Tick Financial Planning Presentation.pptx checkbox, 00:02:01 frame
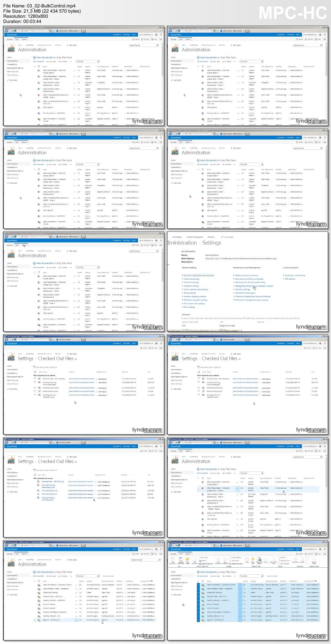This screenshot has height=644, width=331. pos(35,383)
